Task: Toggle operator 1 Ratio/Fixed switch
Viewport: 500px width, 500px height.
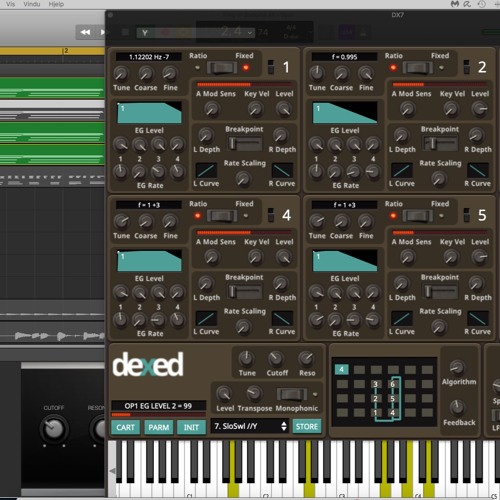Action: (x=222, y=68)
